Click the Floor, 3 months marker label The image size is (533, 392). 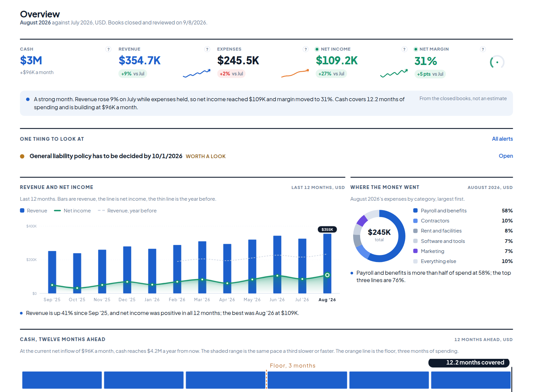click(x=293, y=366)
